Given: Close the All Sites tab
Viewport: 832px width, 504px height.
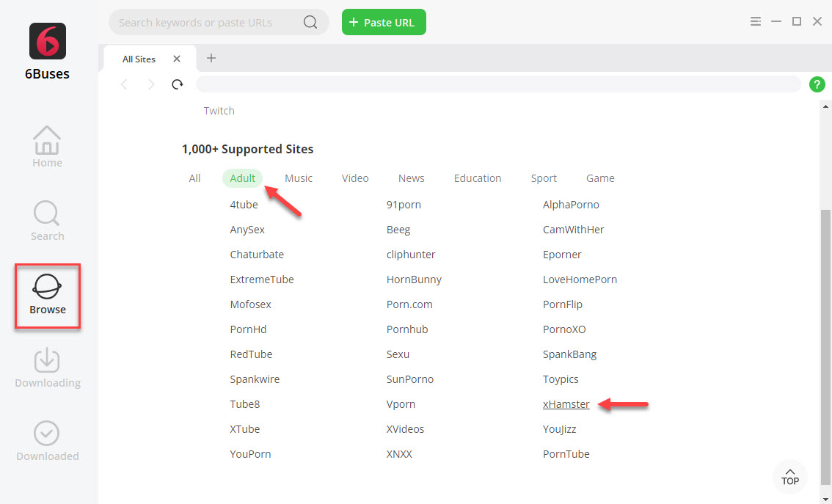Looking at the screenshot, I should [x=177, y=59].
